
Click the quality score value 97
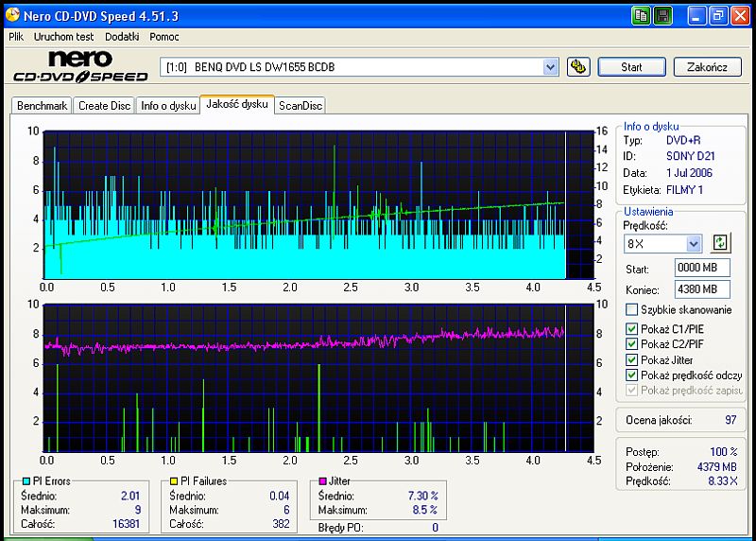pos(730,420)
